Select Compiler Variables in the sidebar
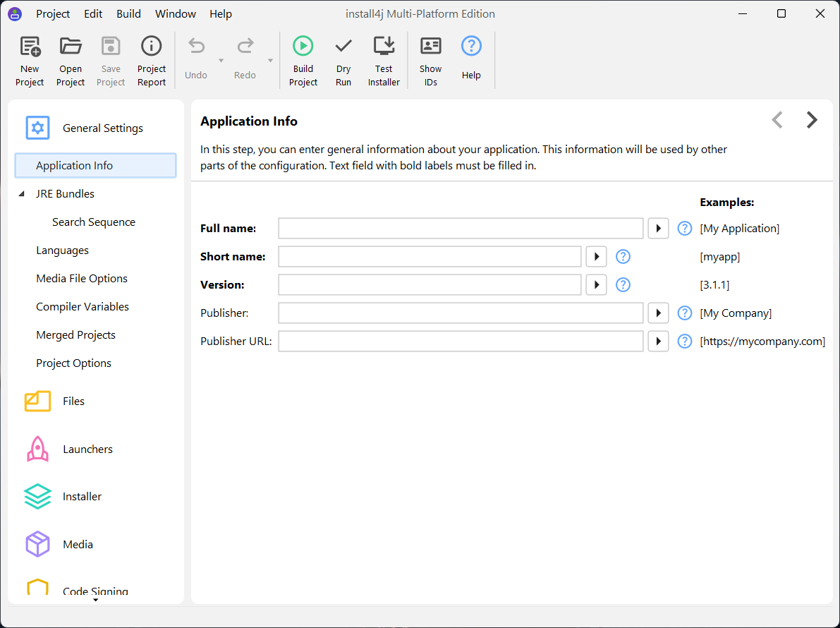Viewport: 840px width, 628px height. [83, 307]
